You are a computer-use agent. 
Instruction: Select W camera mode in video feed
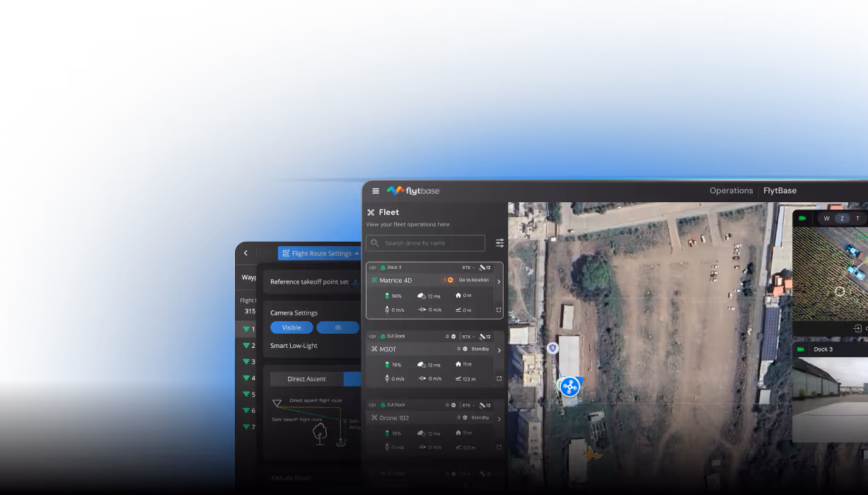[826, 219]
